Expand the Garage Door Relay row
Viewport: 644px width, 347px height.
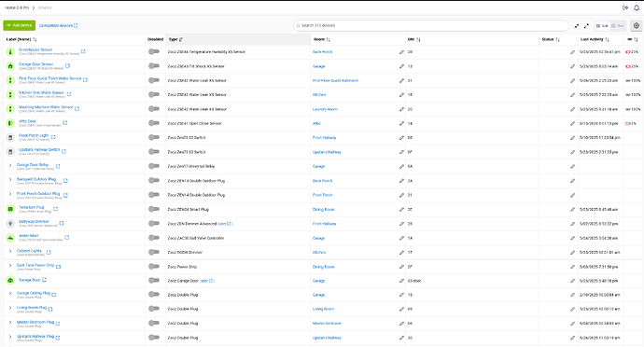[x=10, y=165]
